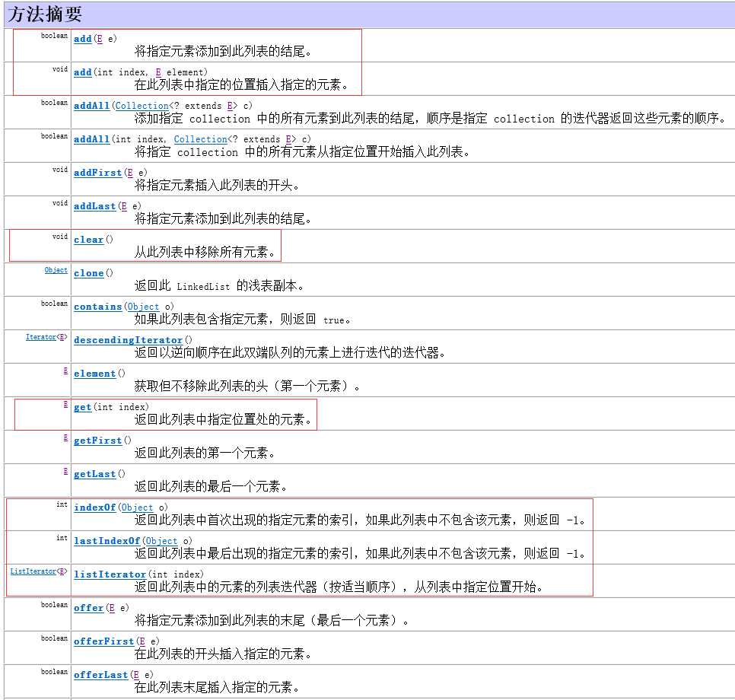
Task: Click the description 返回此 LinkedList 的浅表副本。
Action: [x=219, y=286]
